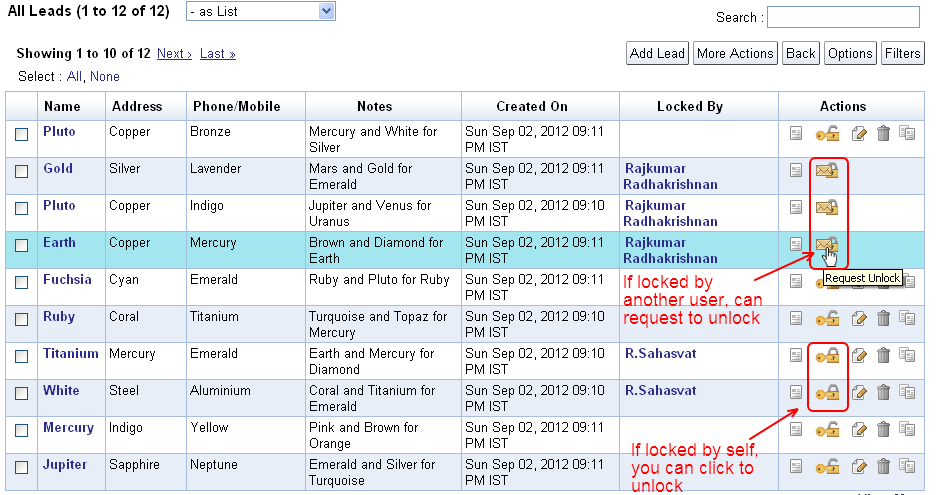Image resolution: width=937 pixels, height=495 pixels.
Task: Select the Fuchsia row checkbox
Action: [22, 282]
